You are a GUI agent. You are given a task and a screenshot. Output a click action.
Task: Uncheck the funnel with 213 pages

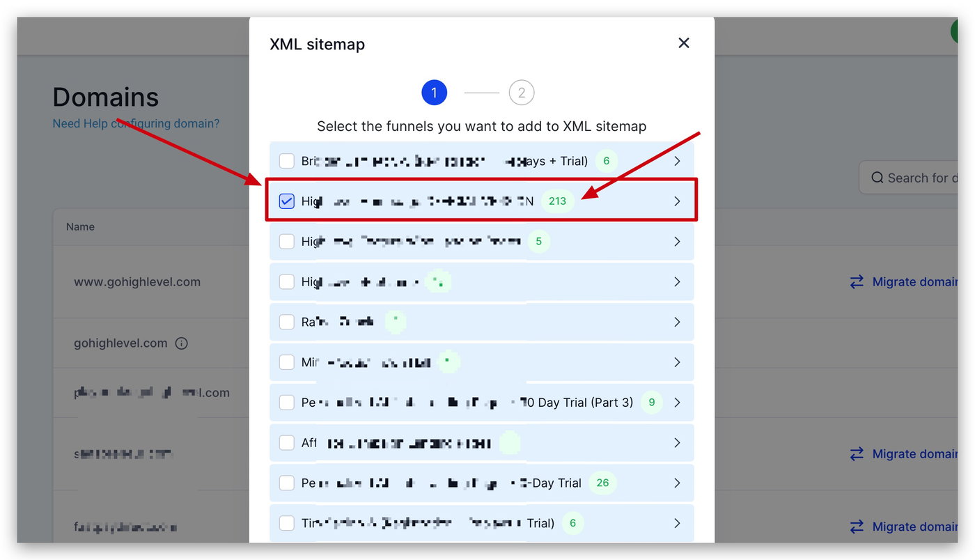tap(287, 201)
